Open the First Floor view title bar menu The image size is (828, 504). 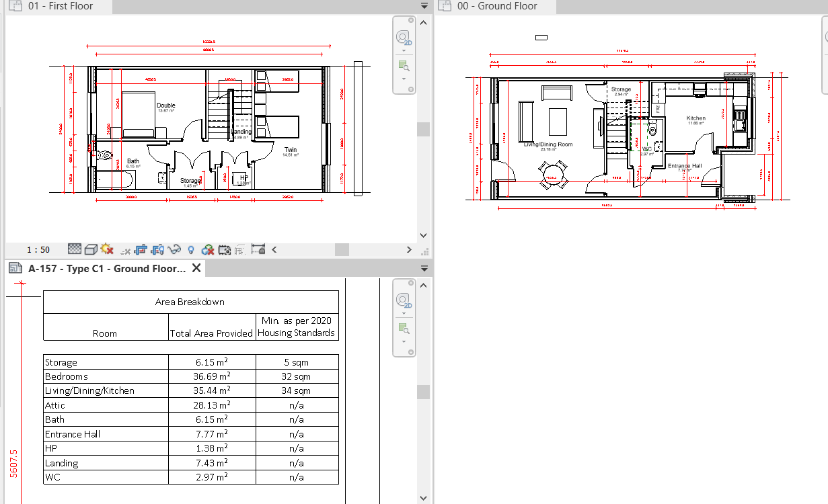click(423, 5)
